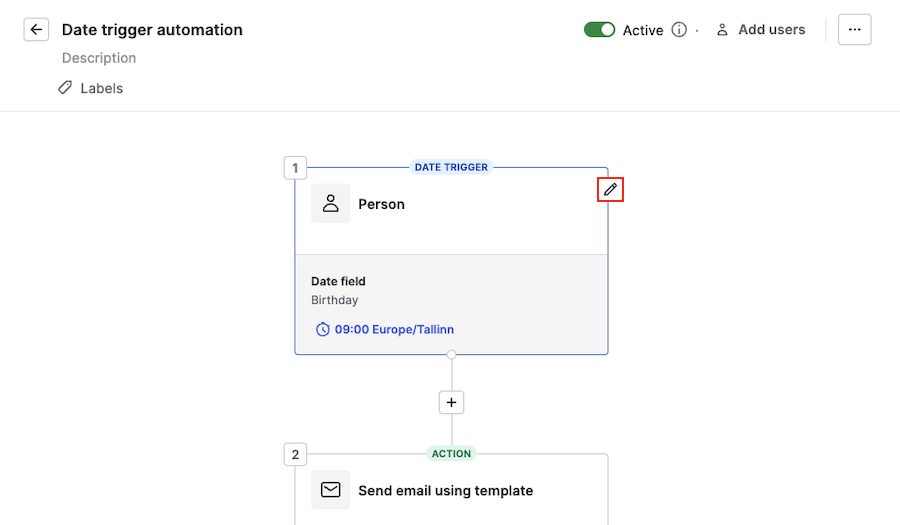Click the Description field
The image size is (900, 525).
99,58
